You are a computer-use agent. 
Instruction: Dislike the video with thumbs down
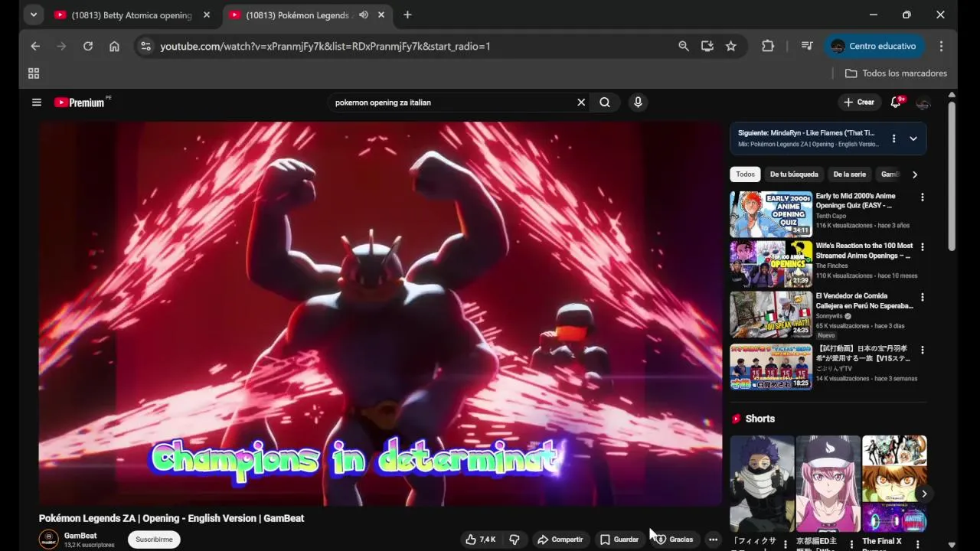[x=514, y=540]
